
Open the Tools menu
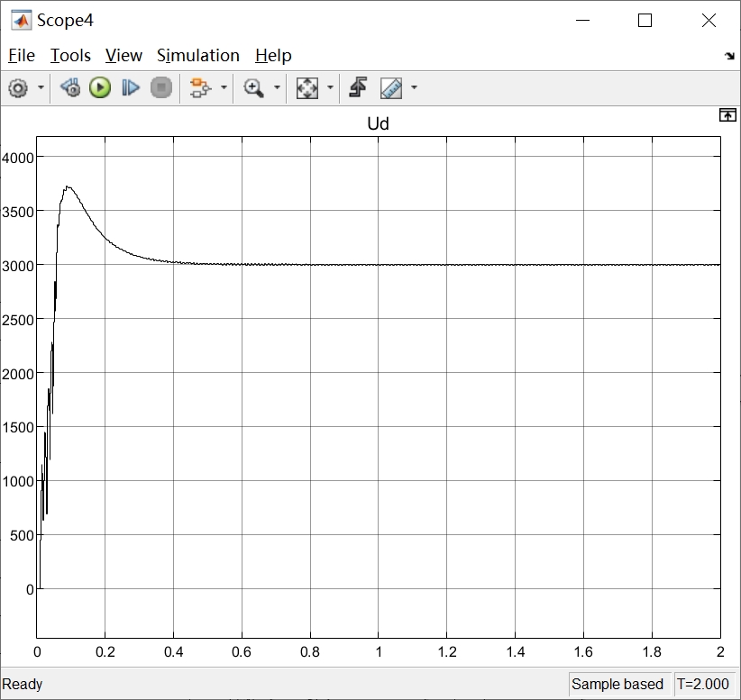(x=70, y=56)
